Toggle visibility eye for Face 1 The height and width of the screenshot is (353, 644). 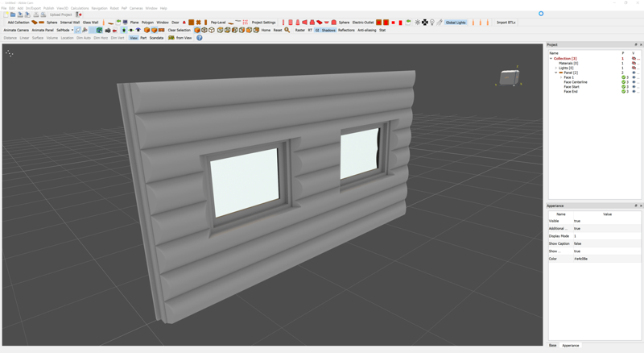tap(634, 77)
